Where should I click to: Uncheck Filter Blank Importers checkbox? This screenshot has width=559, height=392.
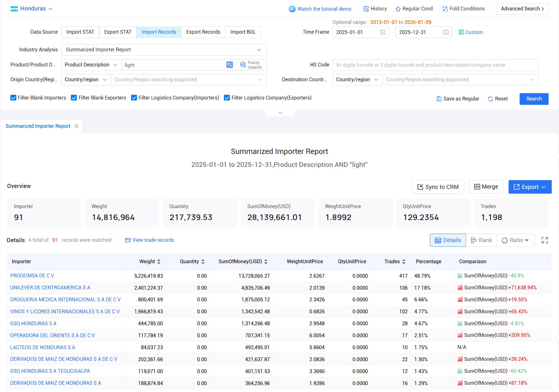(13, 98)
